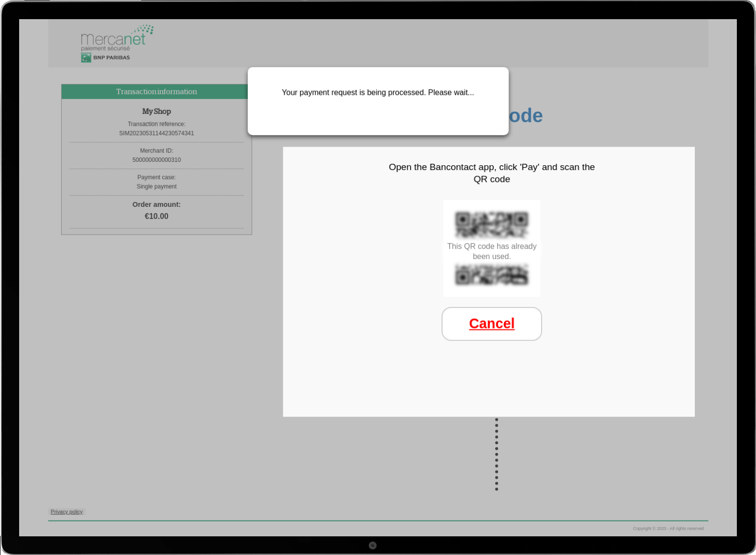The width and height of the screenshot is (756, 555).
Task: Click the Merchant ID number 500000000000310
Action: [x=156, y=160]
